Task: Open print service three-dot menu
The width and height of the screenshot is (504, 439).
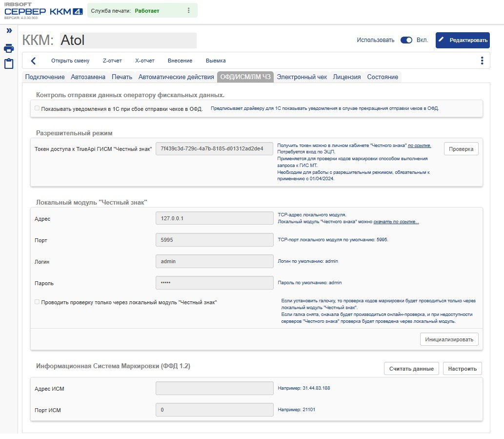Action: (x=189, y=11)
